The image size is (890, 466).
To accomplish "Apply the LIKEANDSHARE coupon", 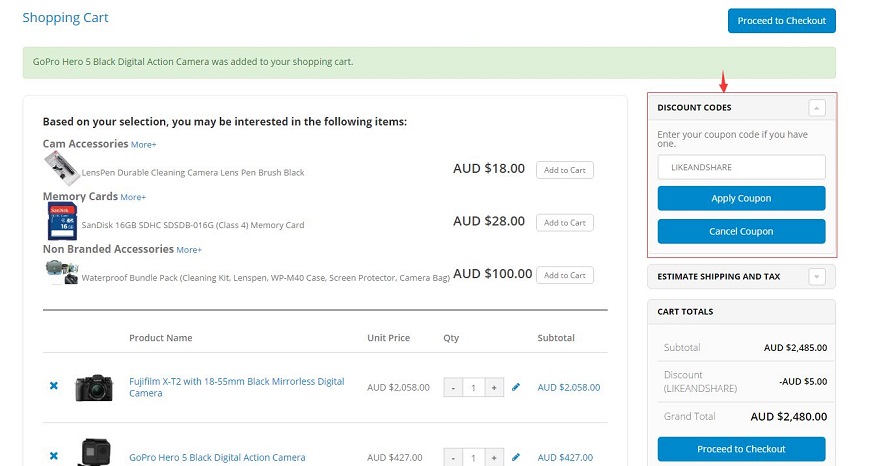I will click(x=741, y=198).
